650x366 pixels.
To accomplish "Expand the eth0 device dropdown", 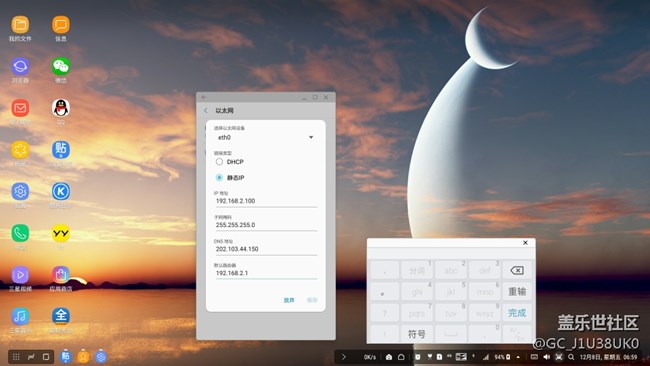I will (266, 137).
